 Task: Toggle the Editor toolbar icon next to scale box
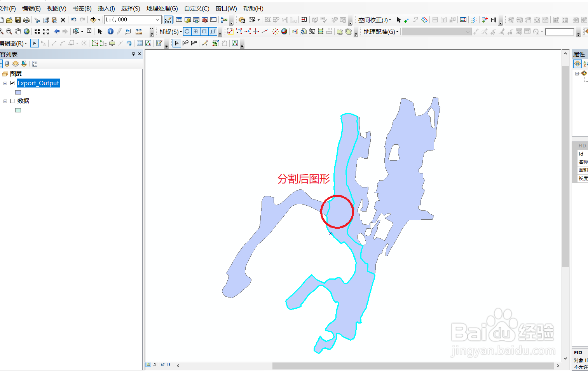168,19
